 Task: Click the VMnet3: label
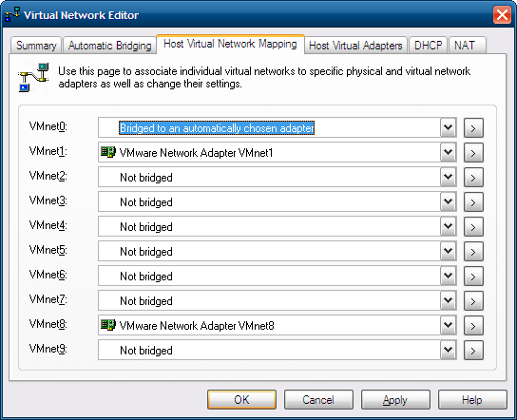(48, 200)
